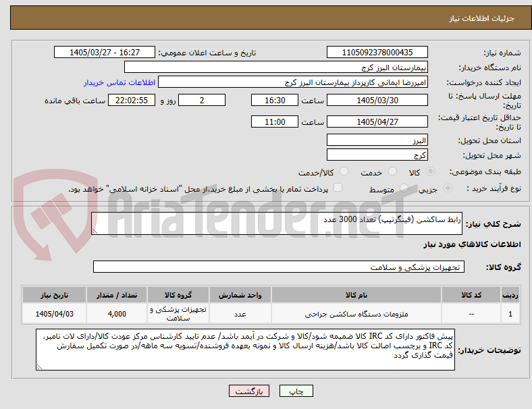Click the remaining days field showing 2
Image resolution: width=532 pixels, height=409 pixels.
pyautogui.click(x=202, y=100)
